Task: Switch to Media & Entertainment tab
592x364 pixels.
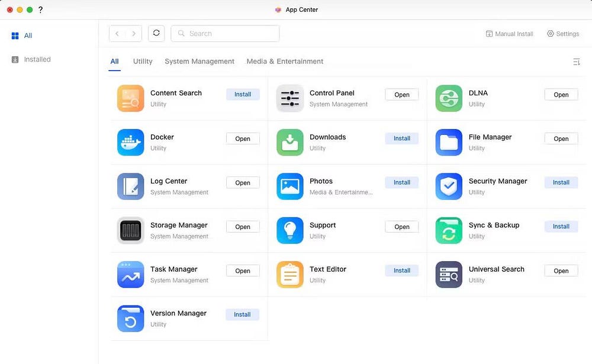Action: click(285, 61)
